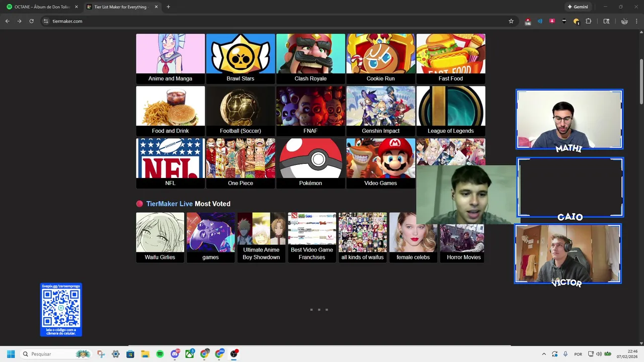Bookmark this page with star icon
This screenshot has height=362, width=644.
pos(511,21)
